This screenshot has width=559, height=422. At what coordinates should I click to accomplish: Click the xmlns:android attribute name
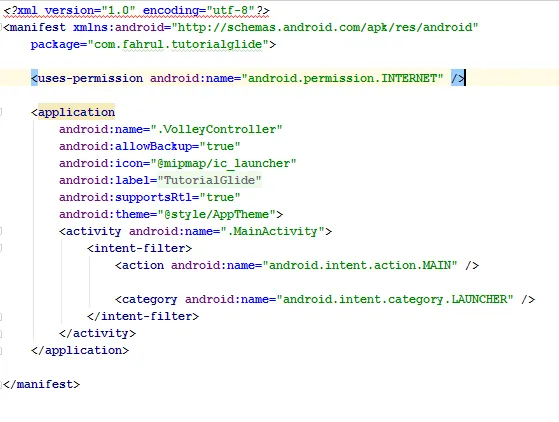119,27
